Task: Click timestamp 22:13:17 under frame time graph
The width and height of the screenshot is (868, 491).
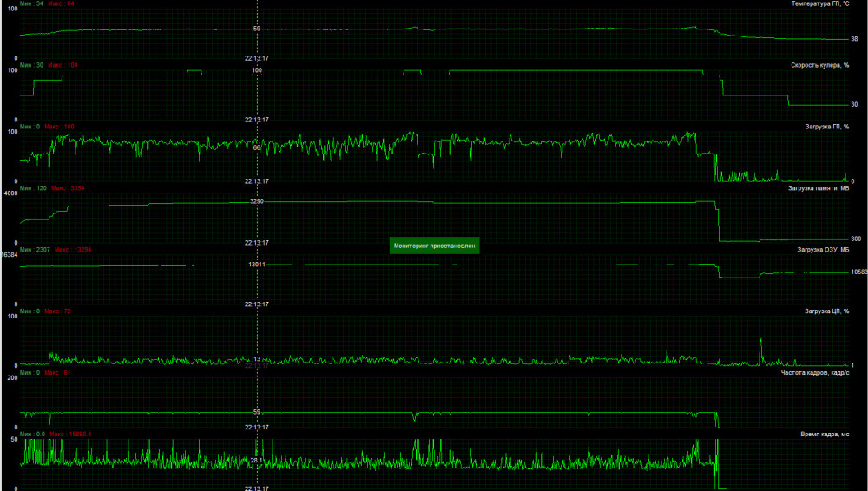Action: click(x=257, y=488)
